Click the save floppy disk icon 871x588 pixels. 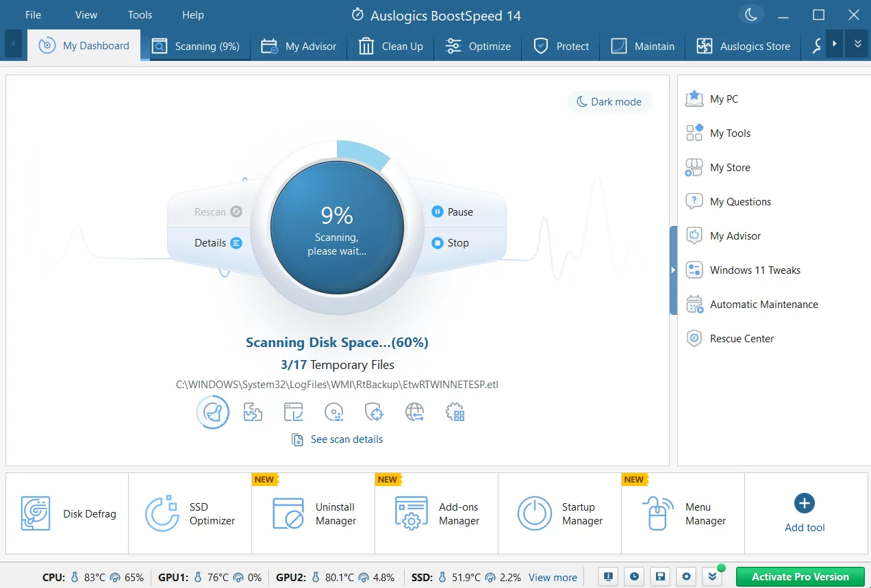coord(660,577)
